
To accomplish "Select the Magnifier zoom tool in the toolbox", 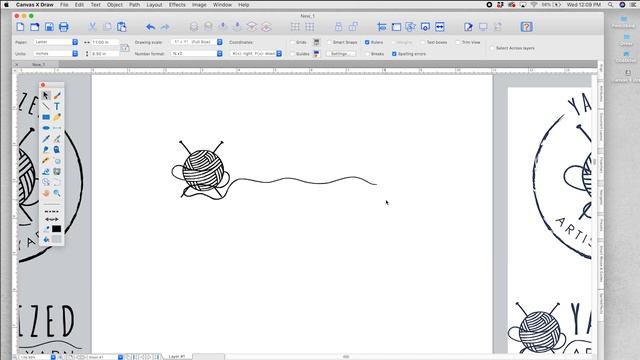I will point(57,193).
